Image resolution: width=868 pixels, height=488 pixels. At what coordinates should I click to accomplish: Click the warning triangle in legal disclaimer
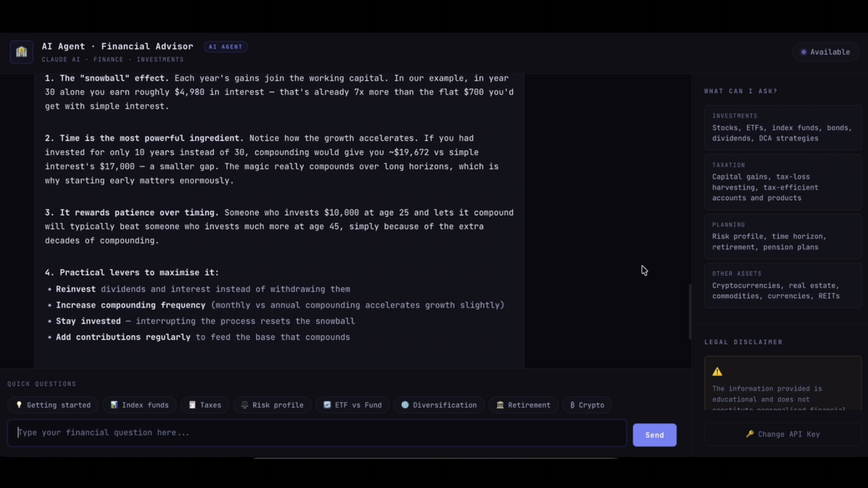[717, 372]
